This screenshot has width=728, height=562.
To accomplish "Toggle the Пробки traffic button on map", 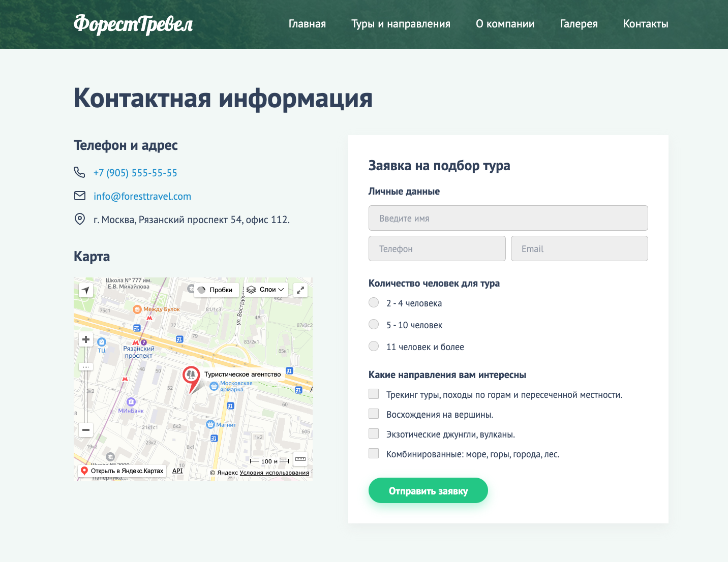I will (x=216, y=290).
